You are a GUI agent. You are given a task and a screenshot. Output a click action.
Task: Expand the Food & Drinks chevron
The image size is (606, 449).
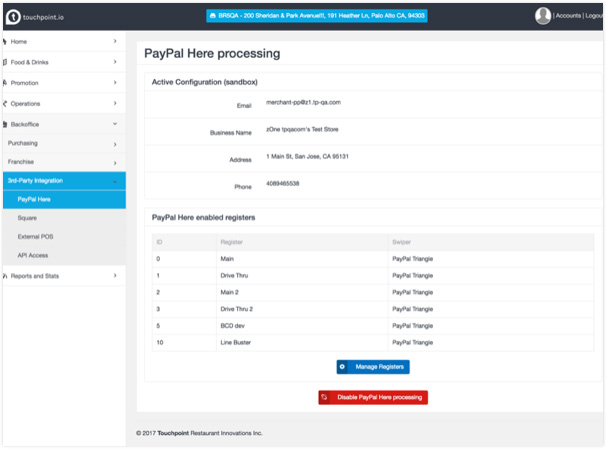[x=115, y=62]
